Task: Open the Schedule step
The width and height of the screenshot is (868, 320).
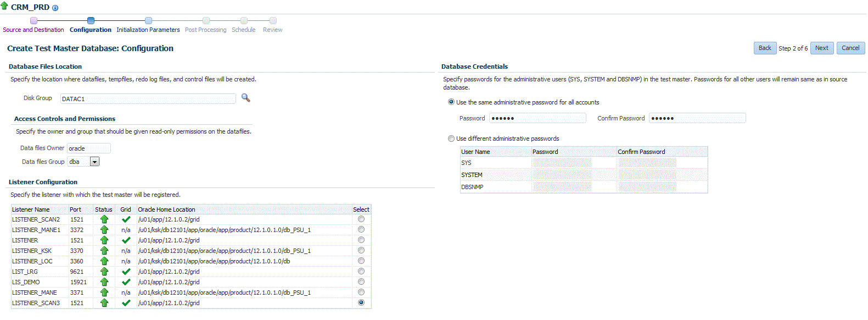Action: pyautogui.click(x=244, y=30)
